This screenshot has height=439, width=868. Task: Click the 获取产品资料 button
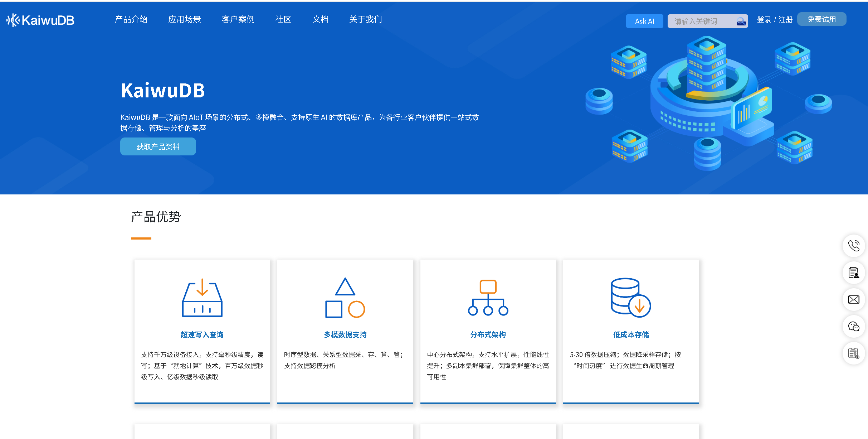pyautogui.click(x=158, y=146)
